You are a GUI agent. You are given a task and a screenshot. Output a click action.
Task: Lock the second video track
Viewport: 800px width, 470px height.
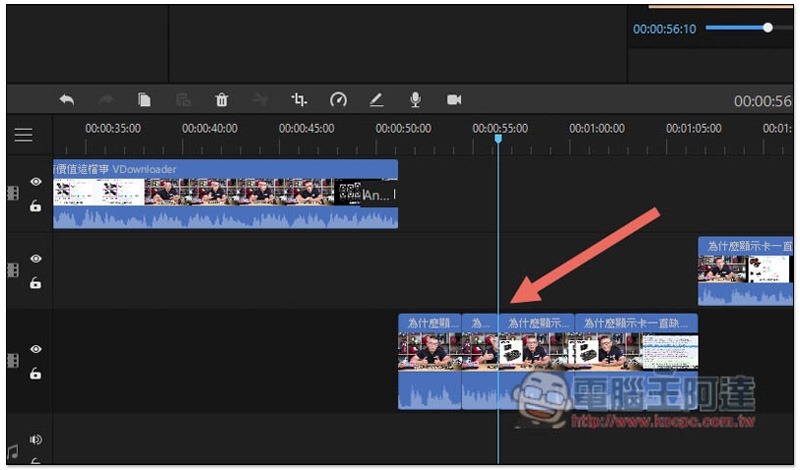[35, 282]
